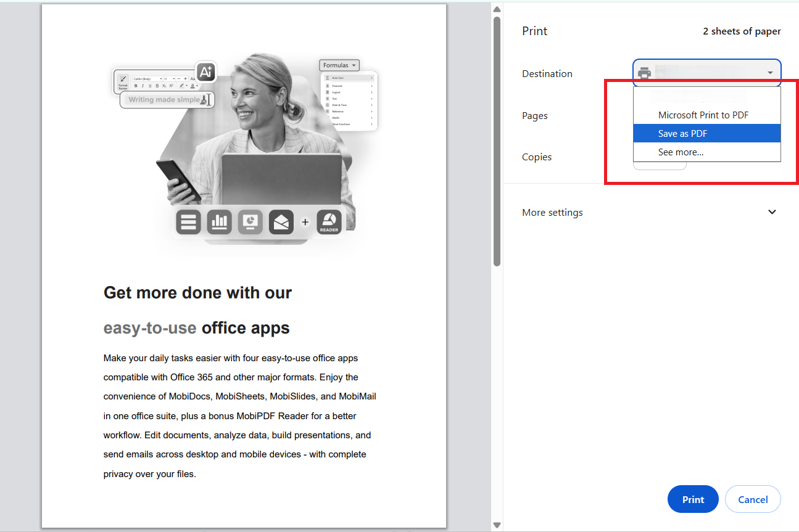Screen dimensions: 799x532
Task: Click the MobiMail envelope app icon in preview
Action: pyautogui.click(x=281, y=222)
